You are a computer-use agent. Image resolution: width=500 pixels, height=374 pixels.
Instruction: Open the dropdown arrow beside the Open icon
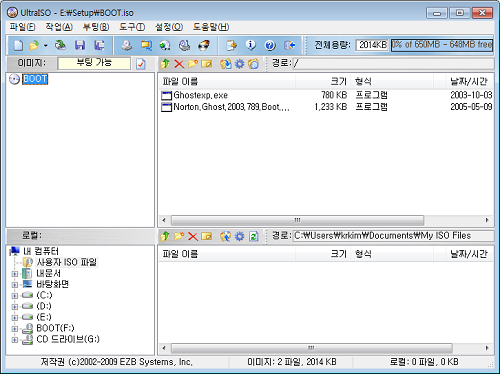(46, 45)
